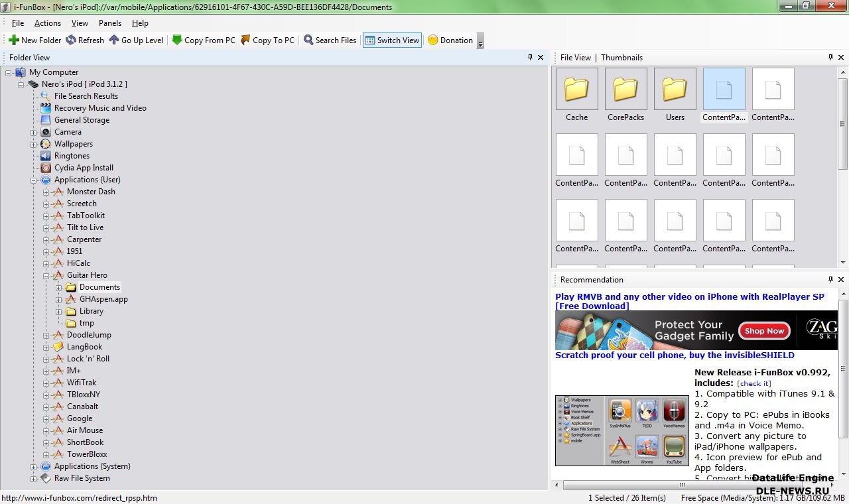
Task: Select the GHAspen.app icon
Action: click(x=71, y=299)
